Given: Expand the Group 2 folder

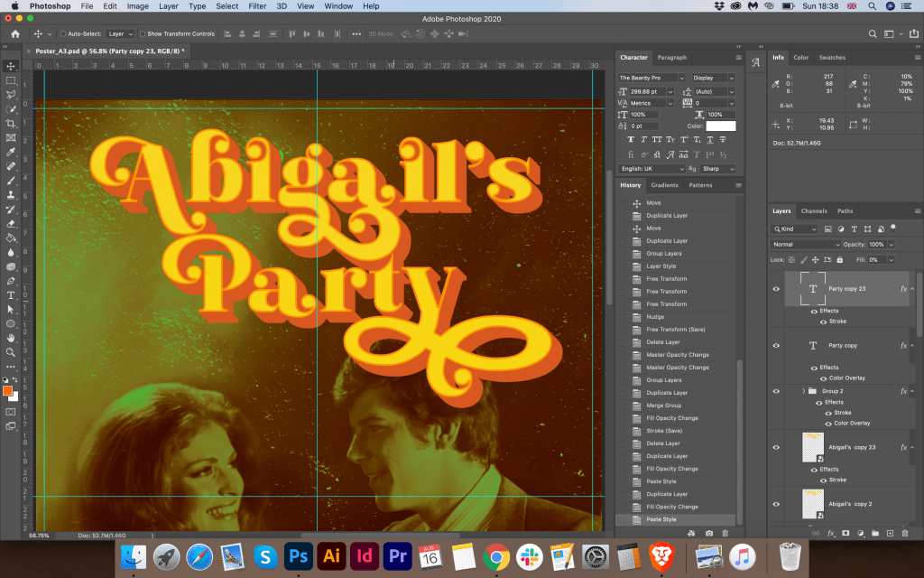Looking at the screenshot, I should [x=803, y=391].
